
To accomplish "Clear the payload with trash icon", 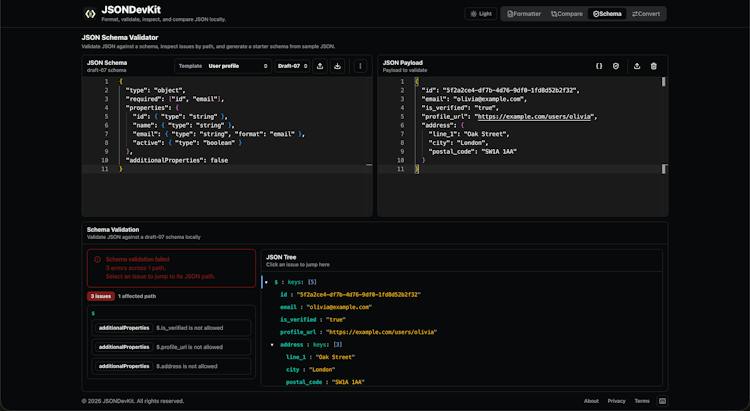I will click(x=654, y=66).
